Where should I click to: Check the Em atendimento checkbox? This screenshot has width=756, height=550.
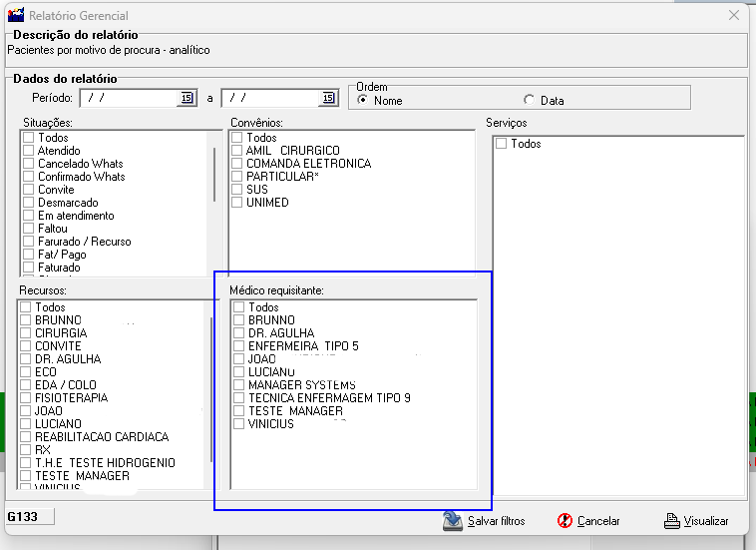point(29,216)
